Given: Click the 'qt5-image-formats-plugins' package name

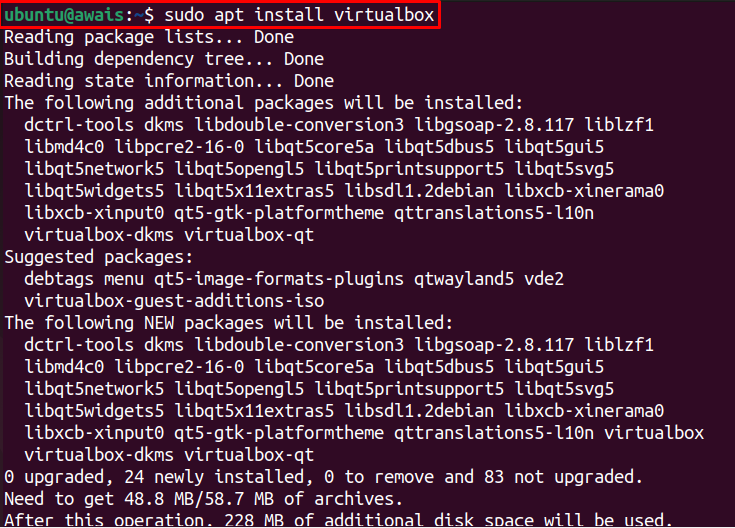Looking at the screenshot, I should (279, 279).
